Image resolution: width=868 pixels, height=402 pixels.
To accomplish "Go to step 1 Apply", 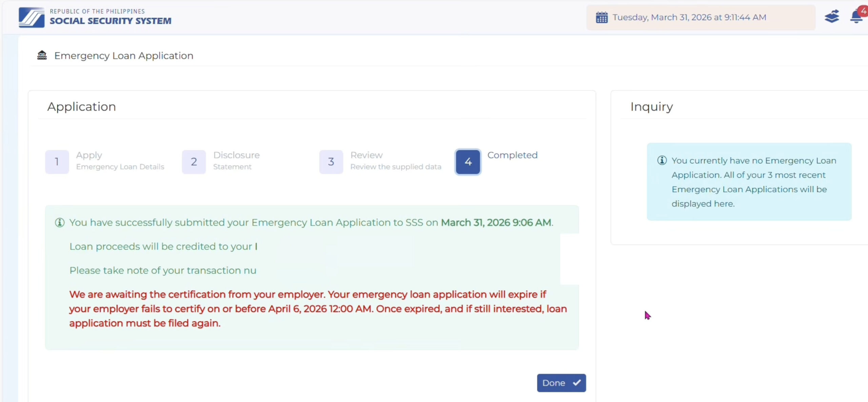I will (57, 162).
